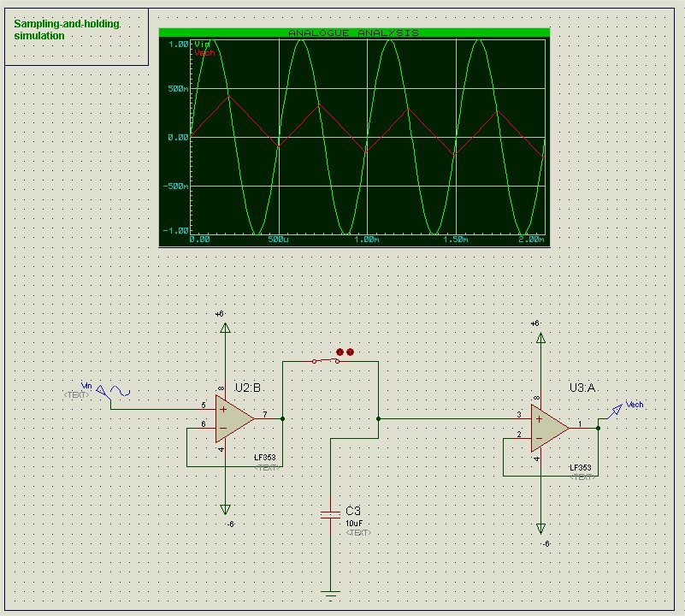Screen dimensions: 685x616
Task: Click the 500m label on graph's vertical axis
Action: pos(178,89)
